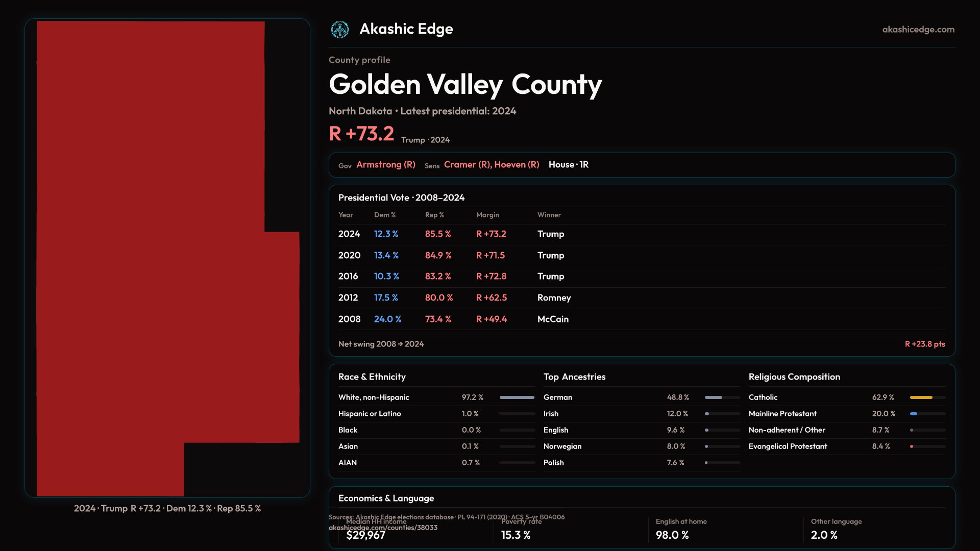Click the Economics & Language section heading
The height and width of the screenshot is (551, 980).
coord(386,498)
